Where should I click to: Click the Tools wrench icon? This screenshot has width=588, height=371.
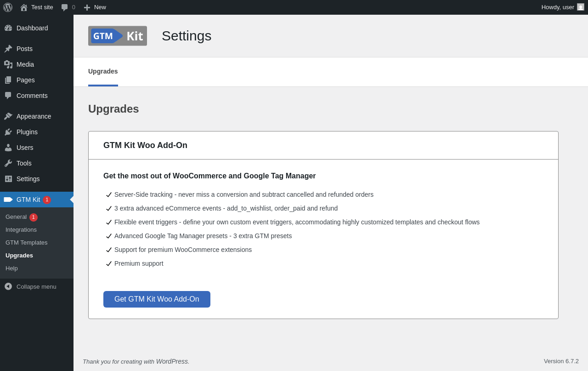point(8,163)
